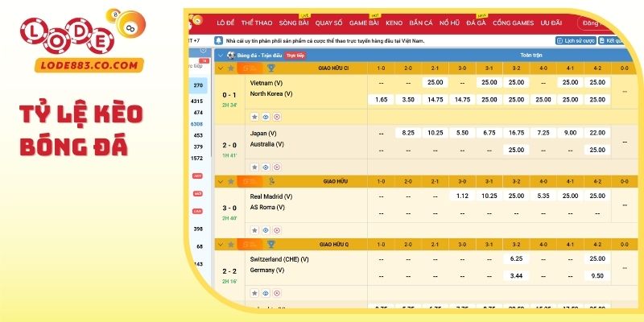Viewport: 644px width, 322px height.
Task: Select odds 8.25 for Japan 2-0
Action: coord(408,133)
